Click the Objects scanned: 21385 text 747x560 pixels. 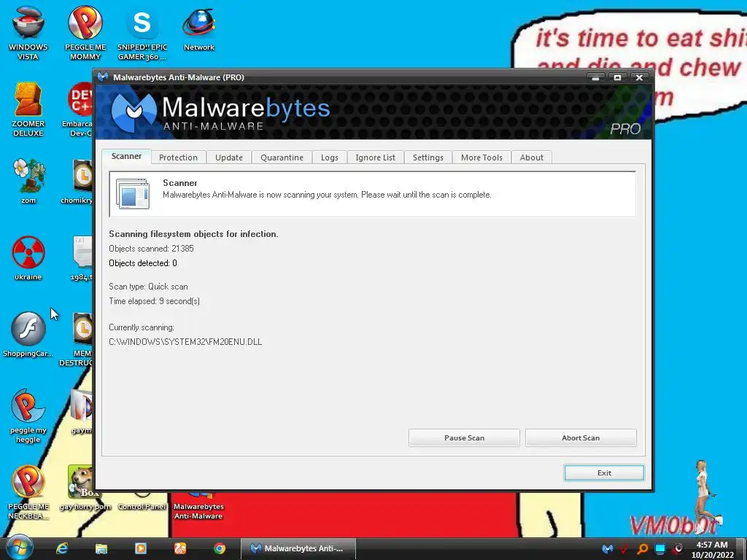pos(151,249)
